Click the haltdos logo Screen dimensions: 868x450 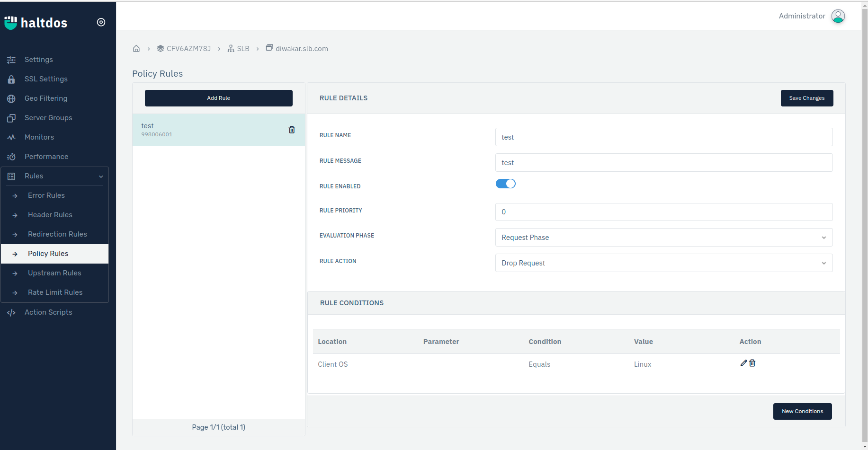click(36, 23)
